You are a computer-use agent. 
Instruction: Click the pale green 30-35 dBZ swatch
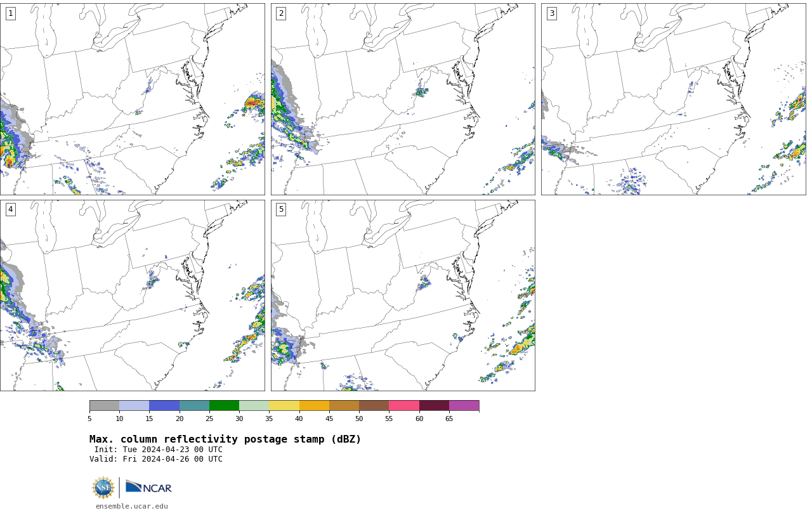pos(254,406)
